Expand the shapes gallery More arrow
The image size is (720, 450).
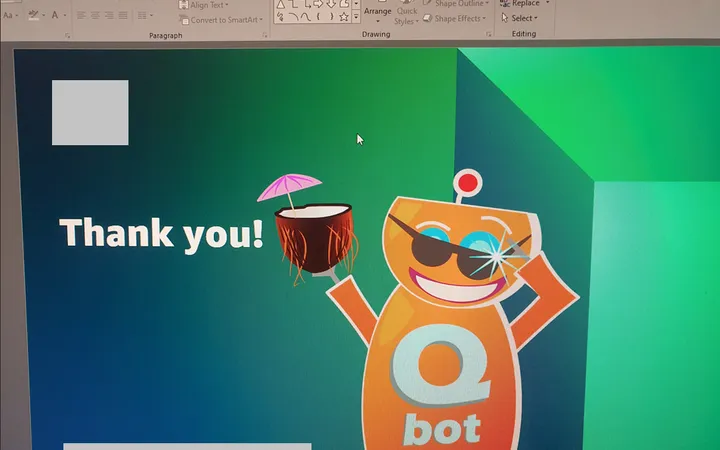point(356,17)
